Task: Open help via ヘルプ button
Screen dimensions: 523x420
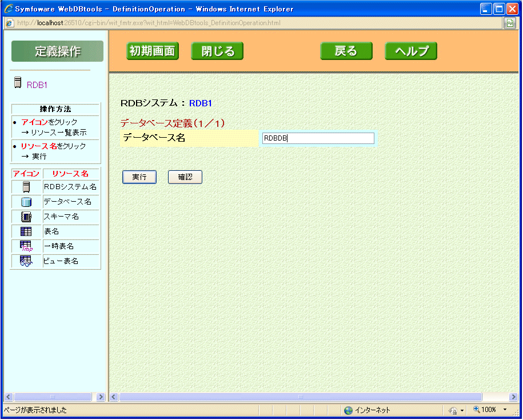Action: pyautogui.click(x=411, y=51)
